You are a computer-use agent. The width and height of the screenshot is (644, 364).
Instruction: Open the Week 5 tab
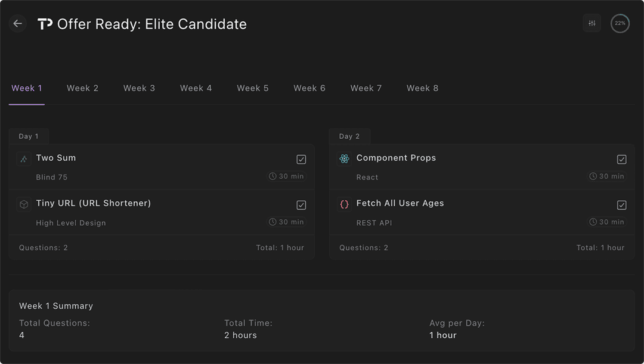pyautogui.click(x=252, y=88)
